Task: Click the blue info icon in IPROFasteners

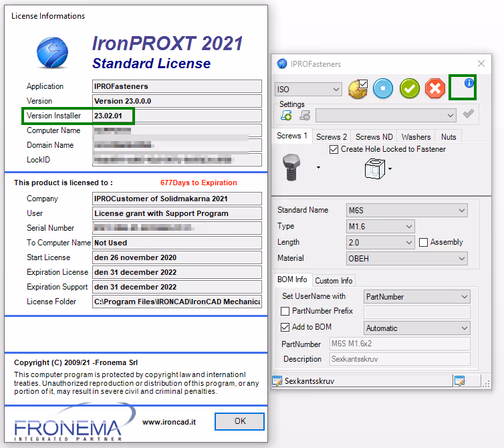Action: tap(469, 83)
